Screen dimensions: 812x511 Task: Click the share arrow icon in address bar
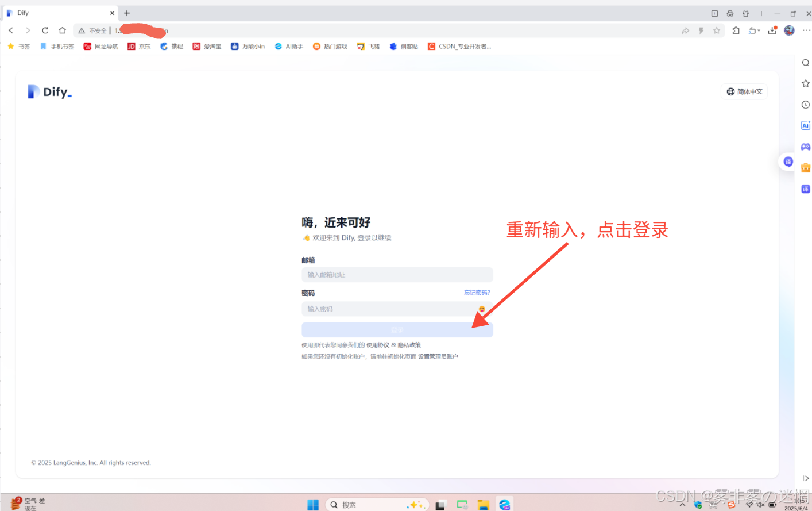coord(685,30)
